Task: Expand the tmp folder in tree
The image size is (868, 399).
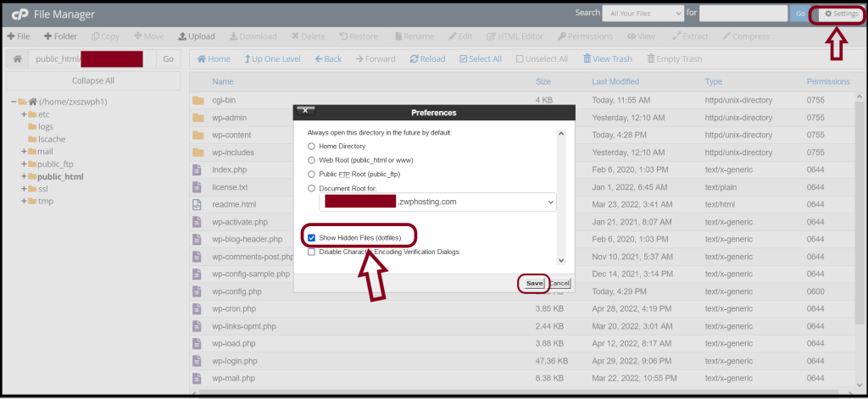Action: click(24, 202)
